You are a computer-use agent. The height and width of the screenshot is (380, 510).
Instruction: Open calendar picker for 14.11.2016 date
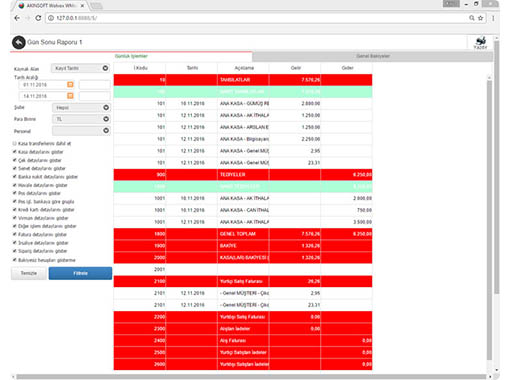[x=70, y=96]
